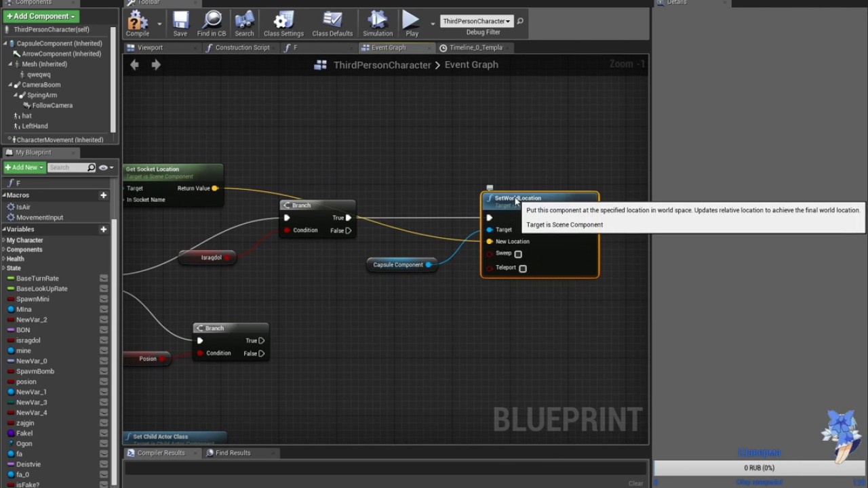
Task: Select the IsAir macro
Action: pyautogui.click(x=24, y=207)
